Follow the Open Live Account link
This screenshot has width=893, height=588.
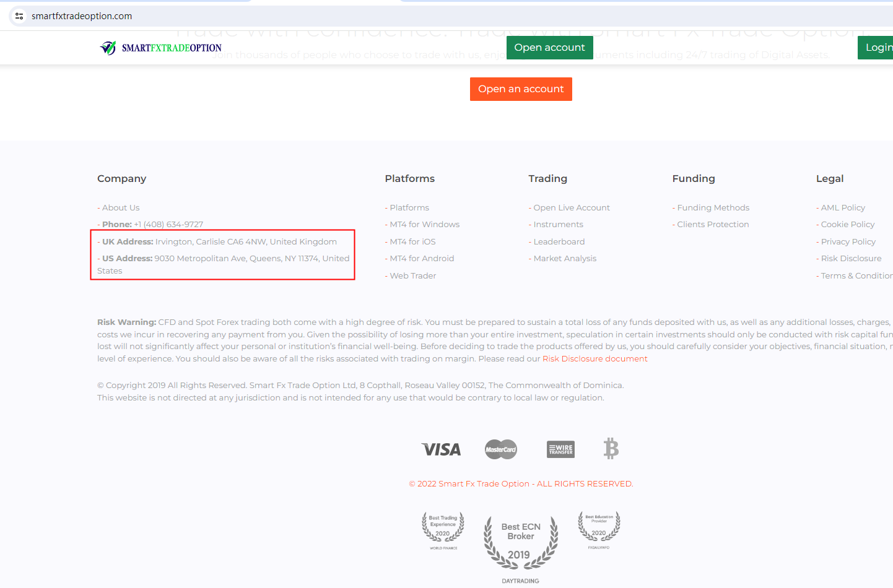pos(572,208)
